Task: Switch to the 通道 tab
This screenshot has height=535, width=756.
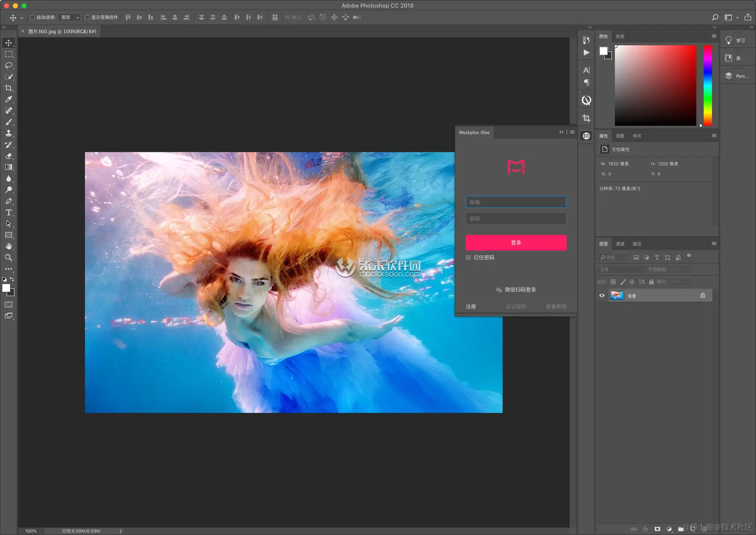Action: click(x=620, y=244)
